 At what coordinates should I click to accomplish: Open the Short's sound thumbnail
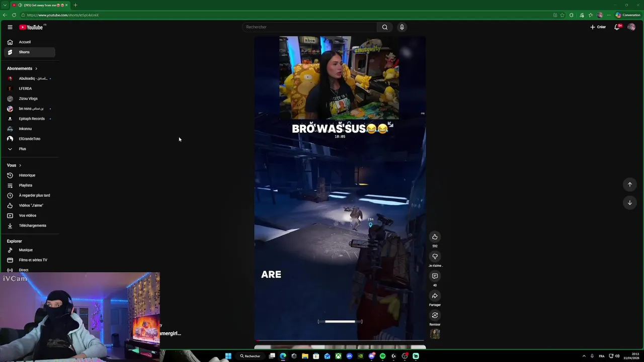point(435,334)
